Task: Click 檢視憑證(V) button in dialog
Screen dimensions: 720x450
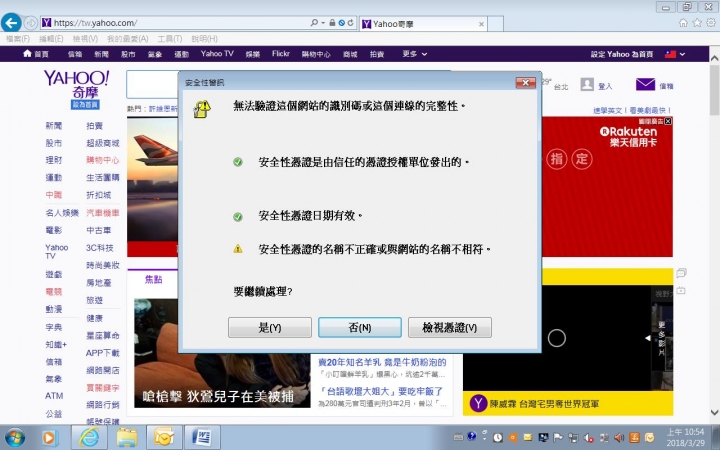Action: pos(450,327)
